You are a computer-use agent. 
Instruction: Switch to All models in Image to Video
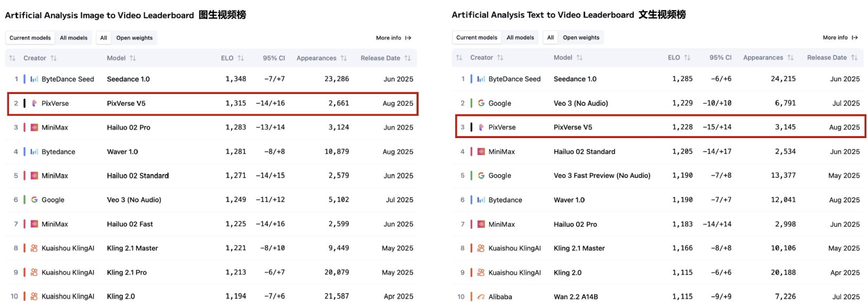(74, 38)
